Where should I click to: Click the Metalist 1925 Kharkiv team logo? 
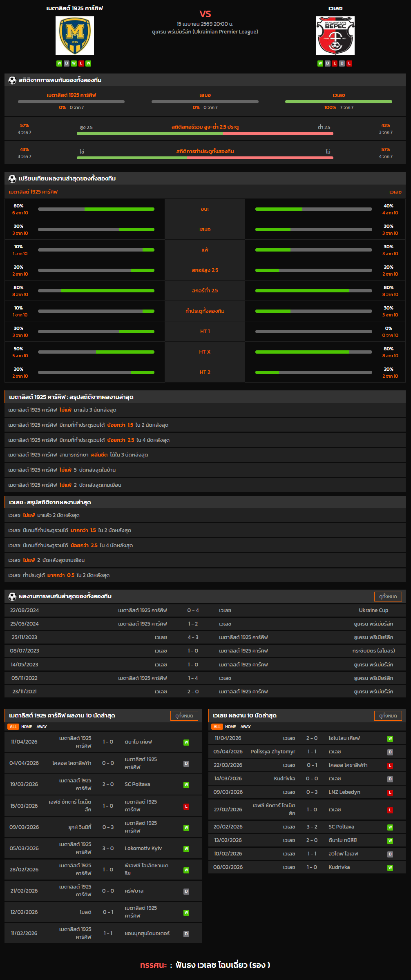click(x=75, y=36)
